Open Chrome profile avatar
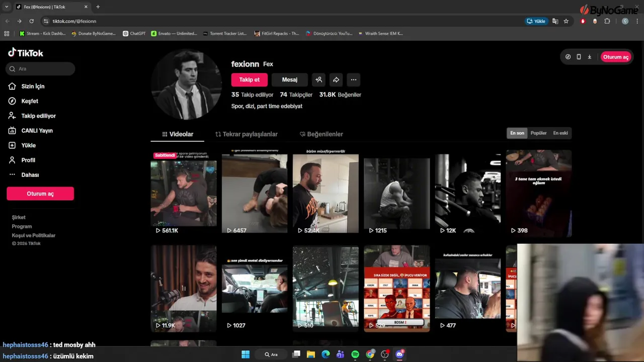The width and height of the screenshot is (644, 362). pos(625,21)
